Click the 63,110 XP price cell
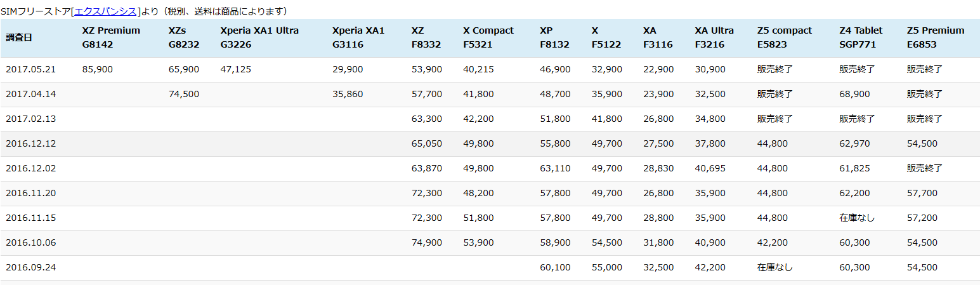Image resolution: width=980 pixels, height=285 pixels. click(x=555, y=168)
